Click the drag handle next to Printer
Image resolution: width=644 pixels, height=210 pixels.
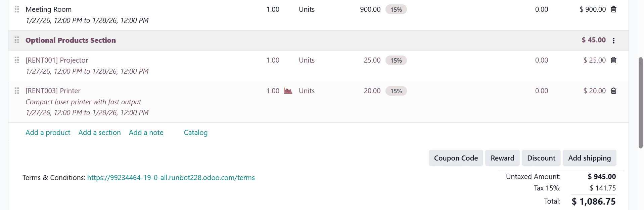17,91
